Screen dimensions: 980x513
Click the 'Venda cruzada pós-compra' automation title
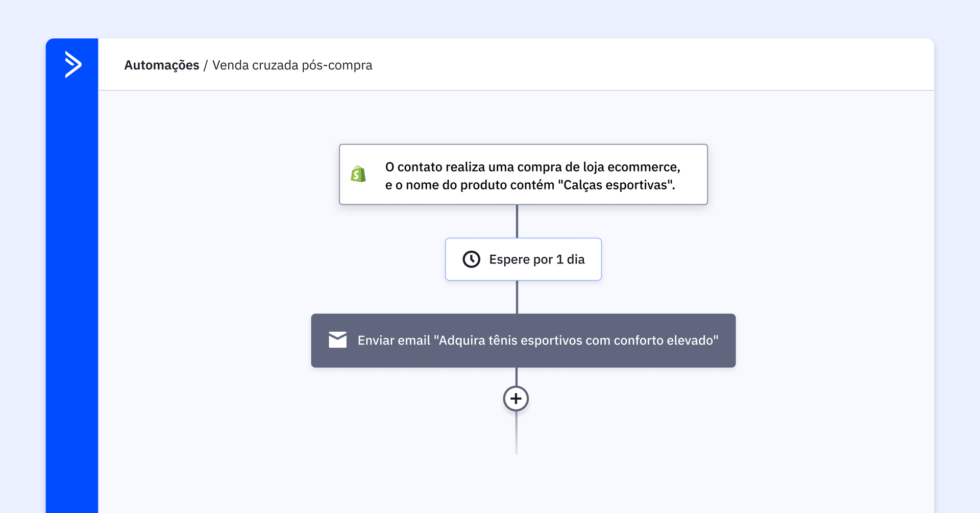pos(292,65)
